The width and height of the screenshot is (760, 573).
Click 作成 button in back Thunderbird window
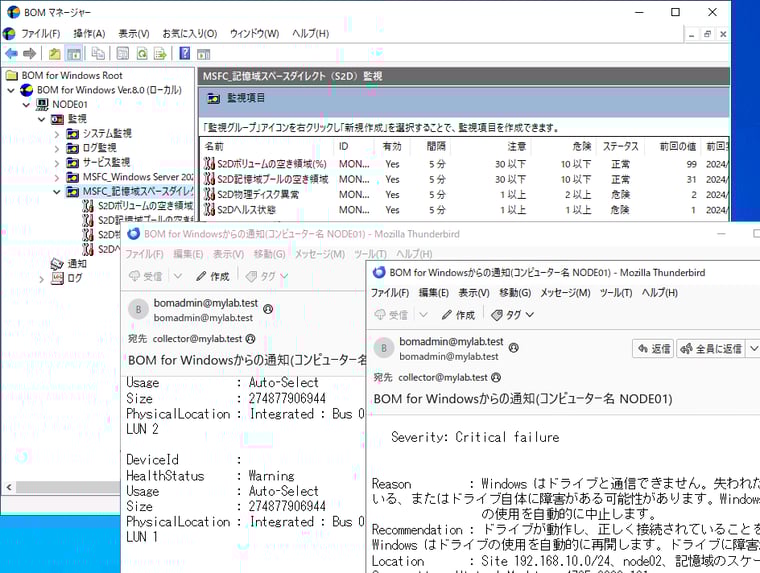point(212,276)
